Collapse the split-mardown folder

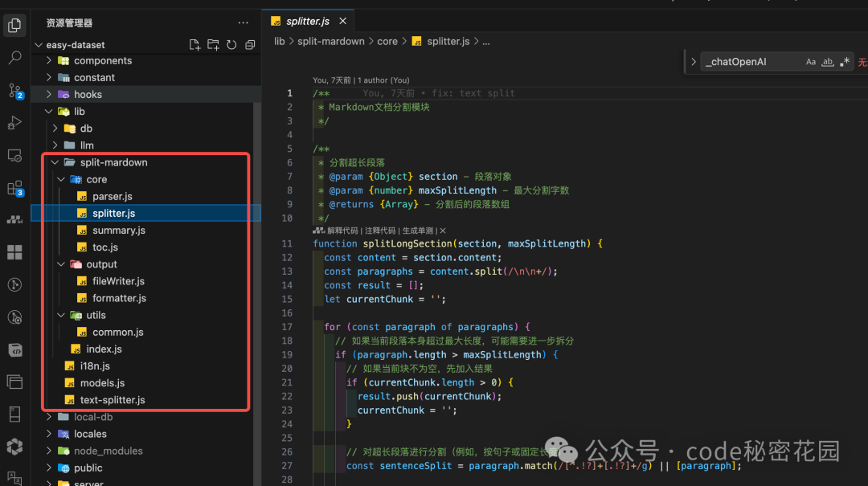pyautogui.click(x=55, y=162)
